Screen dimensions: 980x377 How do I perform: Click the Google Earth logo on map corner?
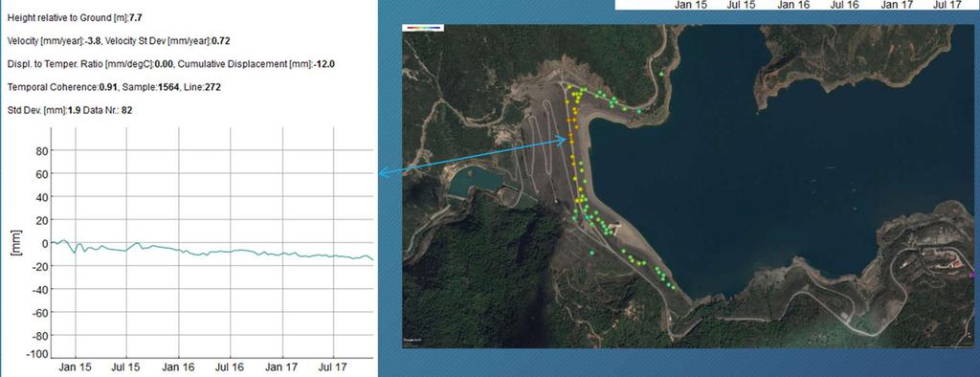[412, 340]
